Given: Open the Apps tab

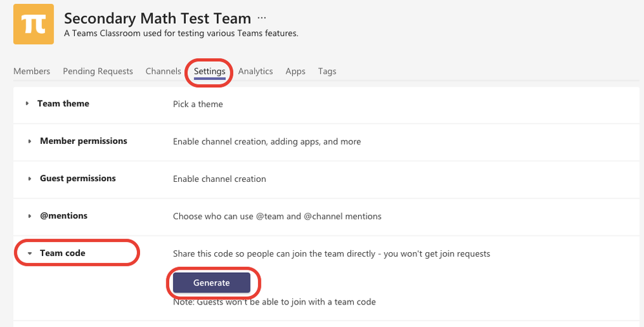Looking at the screenshot, I should coord(296,72).
